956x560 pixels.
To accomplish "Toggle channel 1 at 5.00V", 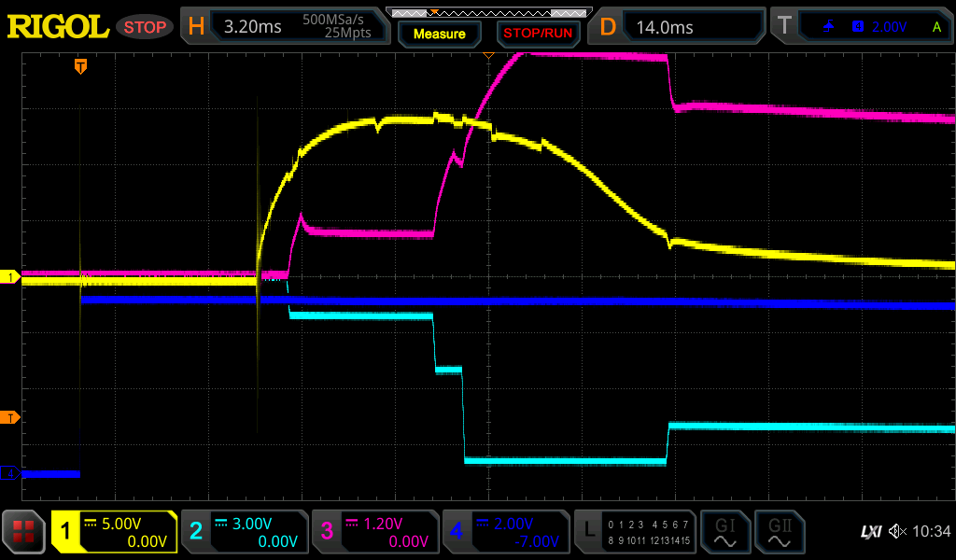I will point(114,532).
